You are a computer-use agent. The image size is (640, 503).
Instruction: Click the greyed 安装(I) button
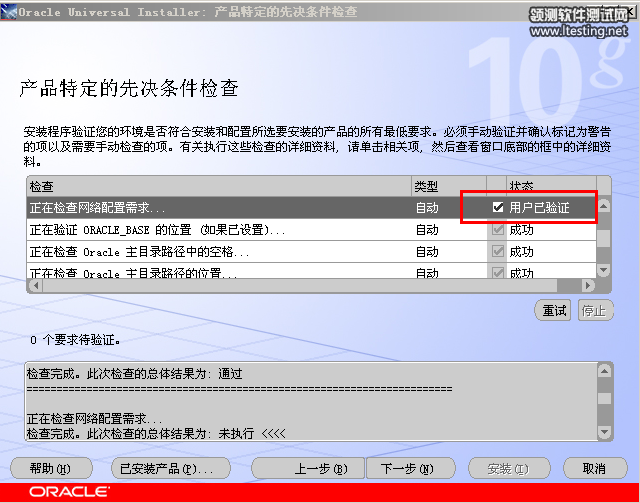pyautogui.click(x=509, y=468)
